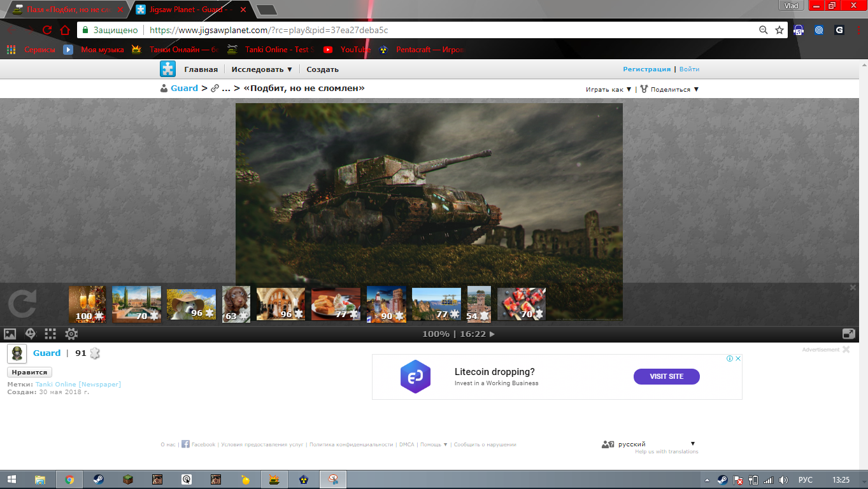Open the Сервисы apps bookmark
The height and width of the screenshot is (489, 868).
31,50
